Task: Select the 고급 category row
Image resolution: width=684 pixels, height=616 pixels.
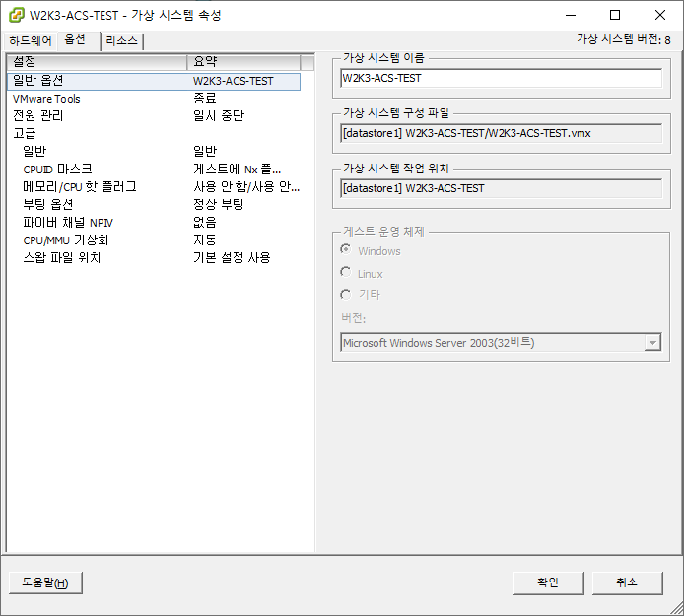Action: 154,133
